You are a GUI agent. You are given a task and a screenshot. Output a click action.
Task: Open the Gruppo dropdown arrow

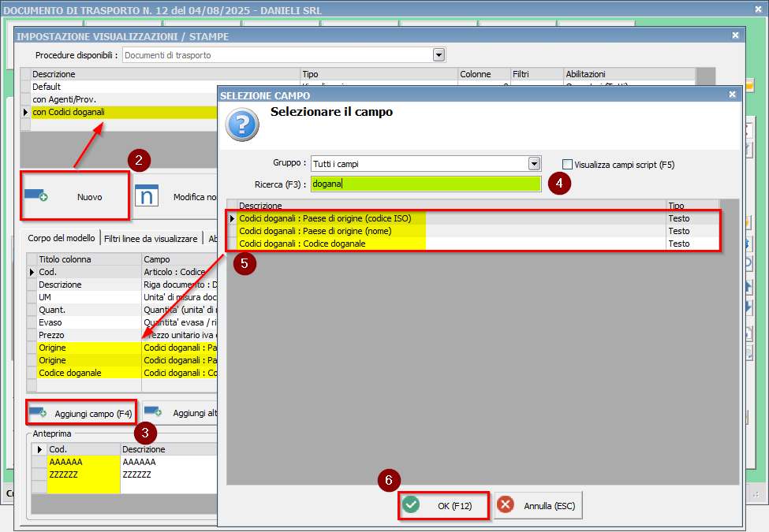pos(534,164)
